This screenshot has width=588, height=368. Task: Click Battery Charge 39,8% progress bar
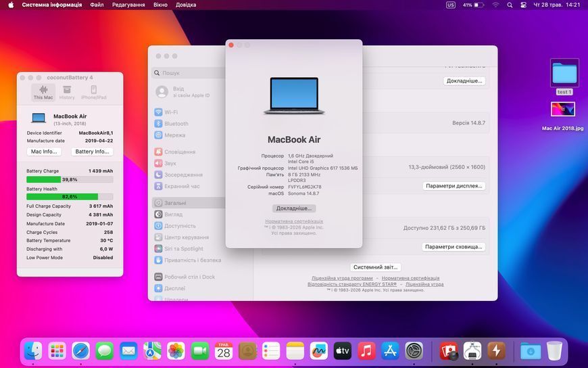point(70,179)
